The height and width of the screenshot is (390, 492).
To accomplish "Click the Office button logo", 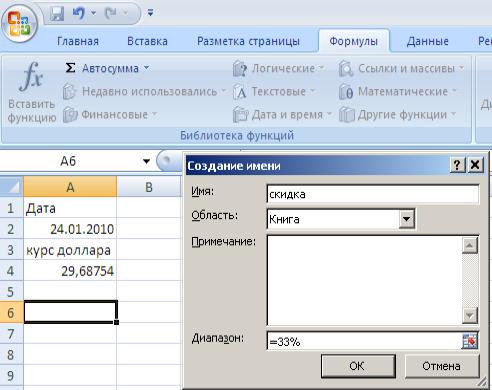I will [19, 24].
